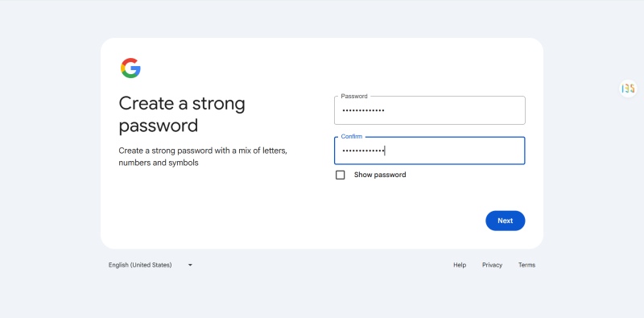The image size is (644, 318).
Task: Enable the Show password checkbox
Action: (340, 175)
